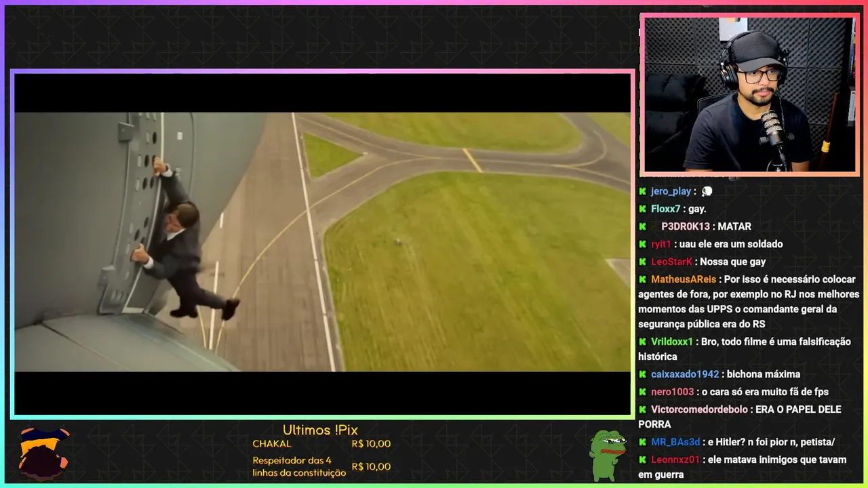Click the green K badge beside caixaxado1942
The width and height of the screenshot is (868, 488).
(642, 374)
